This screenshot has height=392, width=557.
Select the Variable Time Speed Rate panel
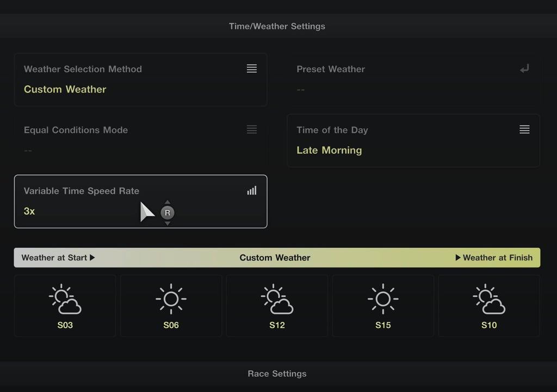pos(141,201)
